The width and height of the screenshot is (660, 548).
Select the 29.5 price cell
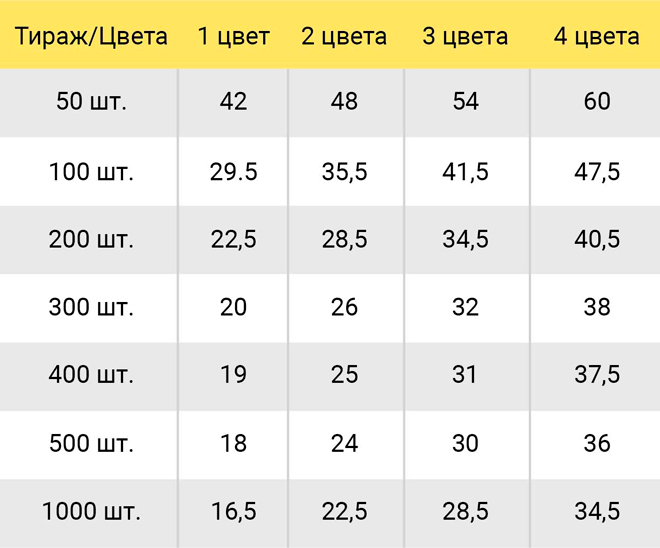(x=234, y=172)
